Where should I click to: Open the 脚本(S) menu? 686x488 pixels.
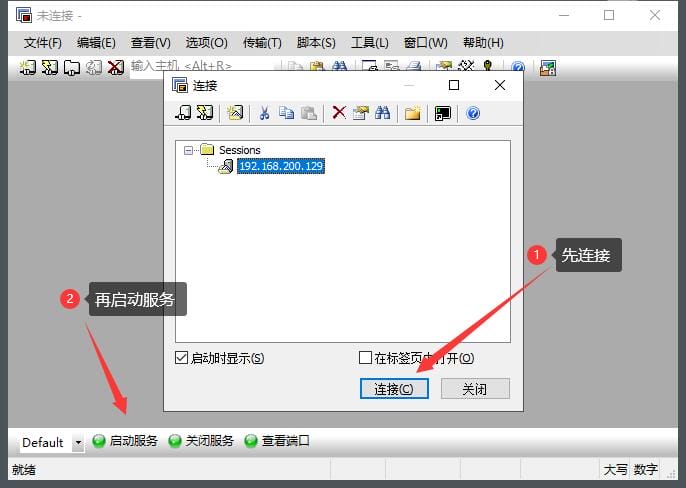(x=316, y=43)
